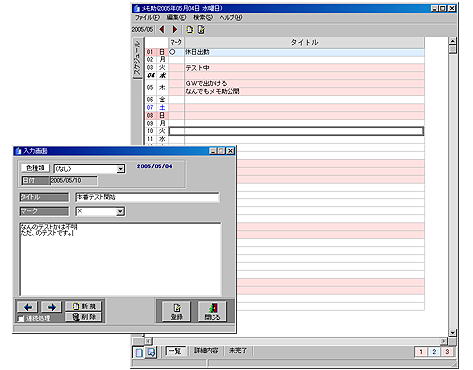Click the day 08 日 date cell
Screen dimensions: 473x370
click(157, 116)
